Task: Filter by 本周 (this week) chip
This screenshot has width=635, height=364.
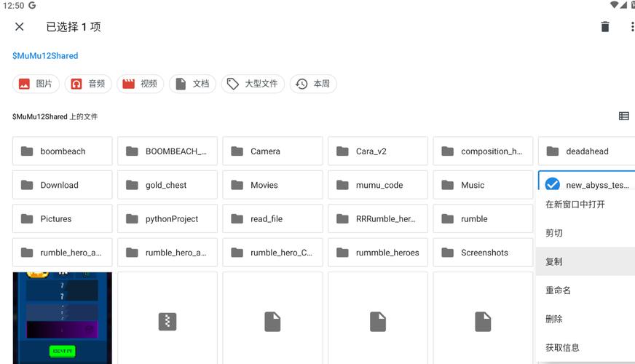Action: pyautogui.click(x=313, y=84)
